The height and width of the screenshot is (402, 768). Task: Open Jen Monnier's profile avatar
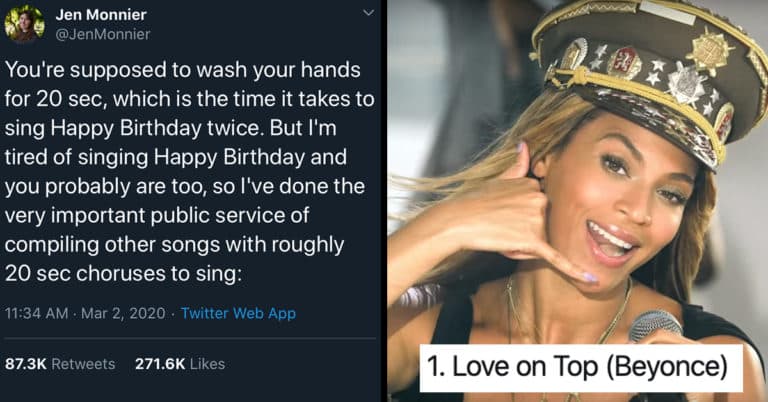(x=24, y=24)
